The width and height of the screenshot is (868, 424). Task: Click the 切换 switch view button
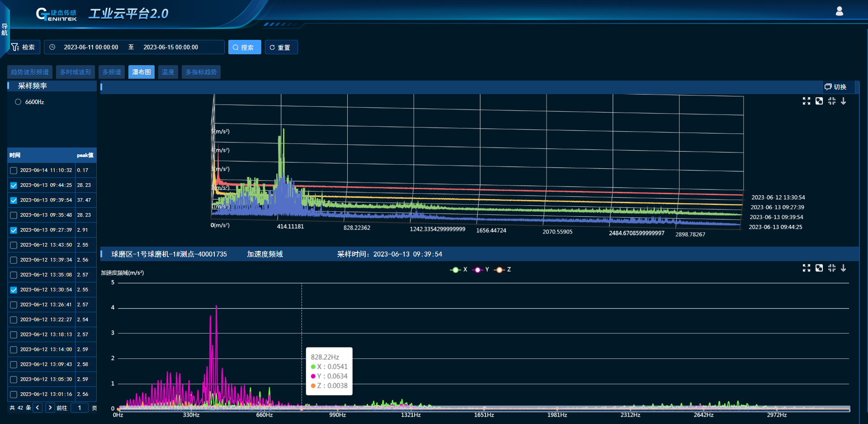[x=835, y=87]
